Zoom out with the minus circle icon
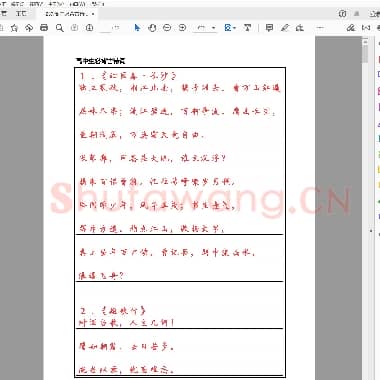The image size is (380, 380). [167, 28]
